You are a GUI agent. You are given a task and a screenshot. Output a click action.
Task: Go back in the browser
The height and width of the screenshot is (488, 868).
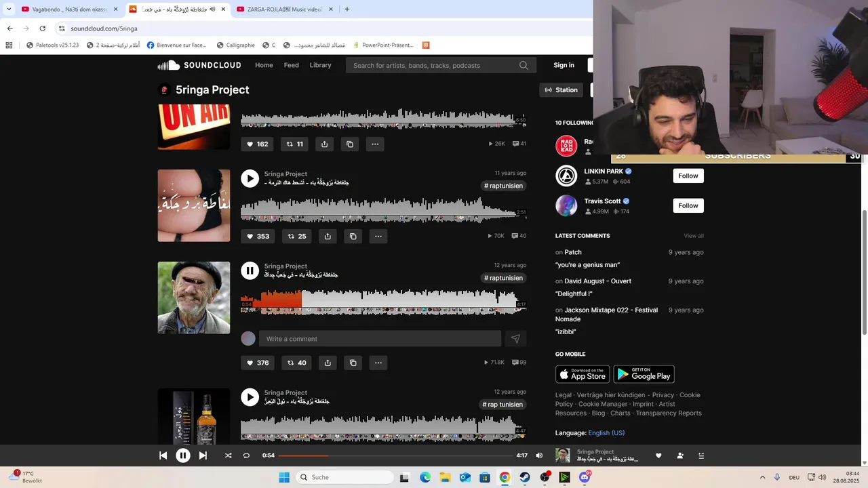click(x=9, y=28)
